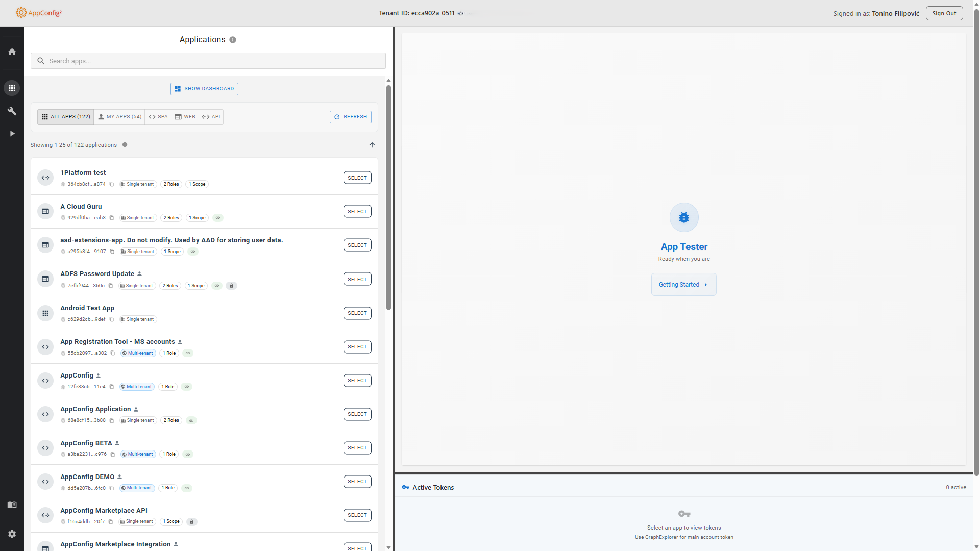
Task: Show the dashboard panel
Action: tap(204, 89)
